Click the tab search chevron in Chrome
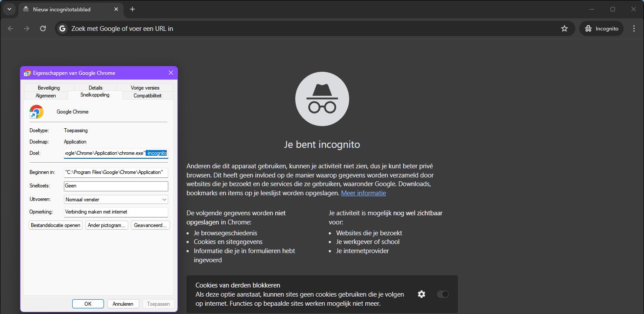The height and width of the screenshot is (314, 644). click(9, 9)
